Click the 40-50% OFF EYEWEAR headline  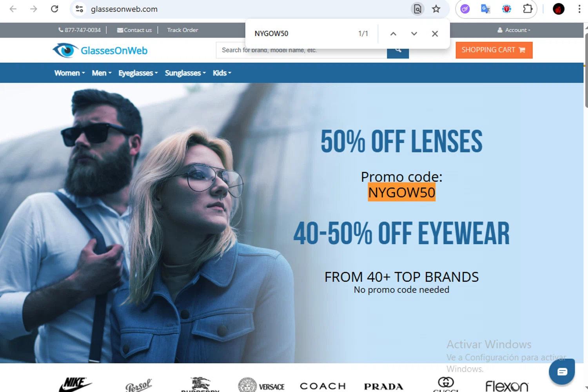401,234
